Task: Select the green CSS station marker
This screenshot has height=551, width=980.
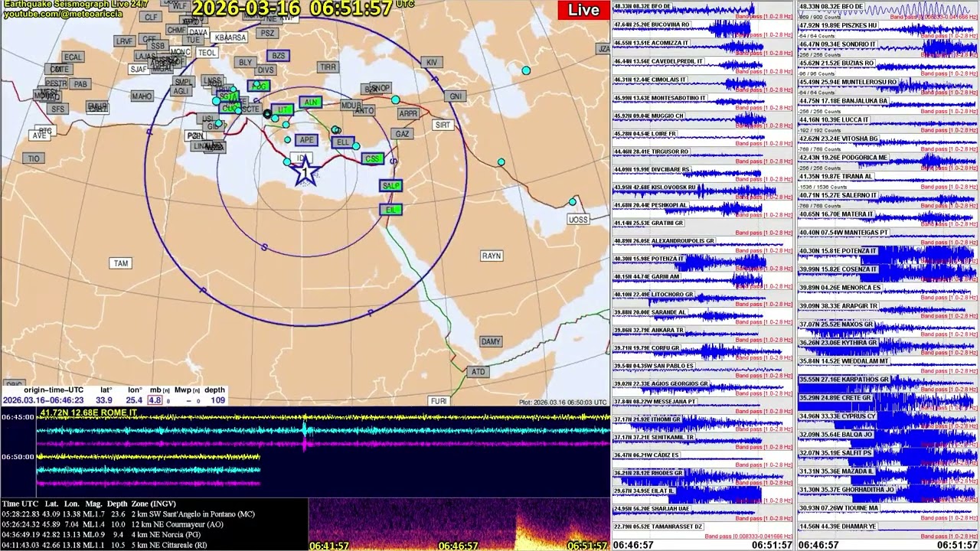Action: pyautogui.click(x=373, y=159)
